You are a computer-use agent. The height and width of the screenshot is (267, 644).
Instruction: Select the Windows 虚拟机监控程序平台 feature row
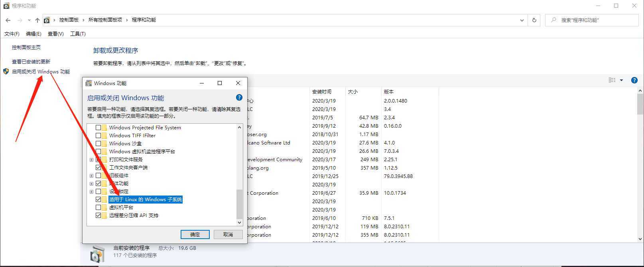142,152
